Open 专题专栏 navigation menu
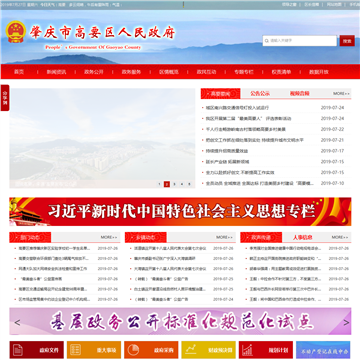This screenshot has width=360, height=360. [x=244, y=72]
